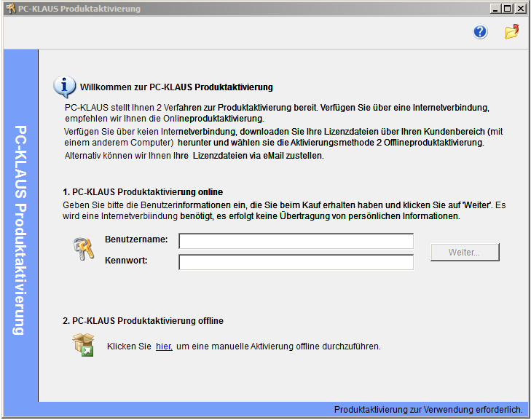Click the info bubble icon beside the welcome heading
The image size is (531, 420).
pyautogui.click(x=64, y=86)
